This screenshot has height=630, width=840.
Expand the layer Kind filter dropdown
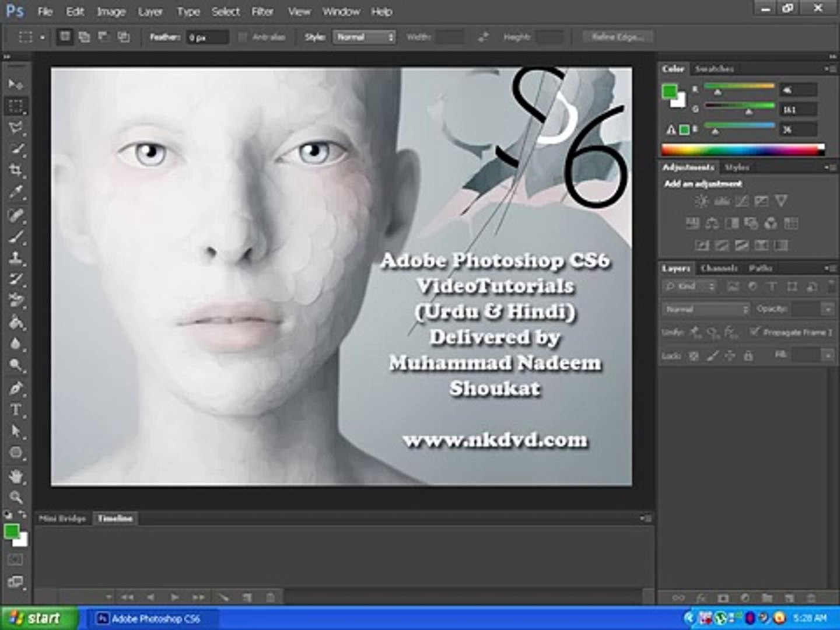pos(689,286)
